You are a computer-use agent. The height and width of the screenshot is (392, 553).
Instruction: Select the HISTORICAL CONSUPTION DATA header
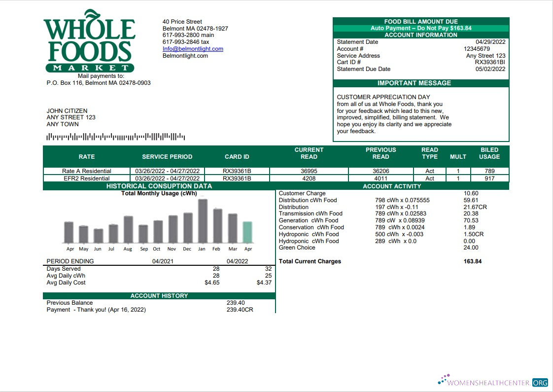(x=159, y=186)
